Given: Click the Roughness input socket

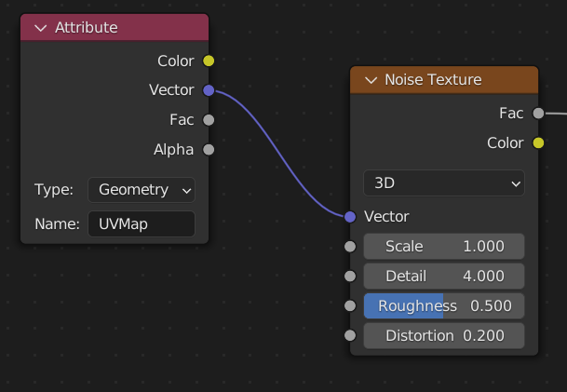Looking at the screenshot, I should point(350,306).
